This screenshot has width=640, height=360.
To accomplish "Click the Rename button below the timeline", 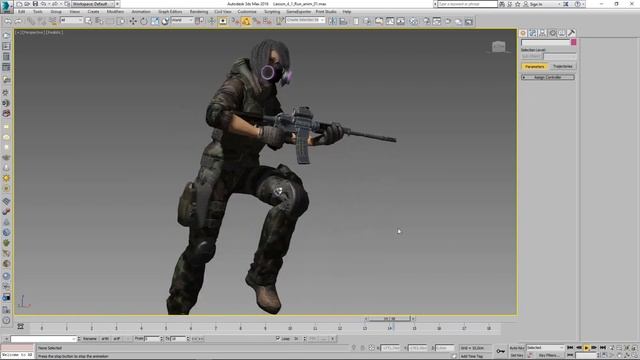I will coord(90,339).
